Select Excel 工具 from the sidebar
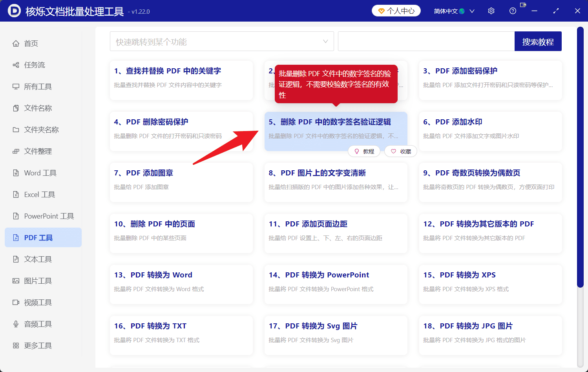The width and height of the screenshot is (588, 372). (x=38, y=194)
